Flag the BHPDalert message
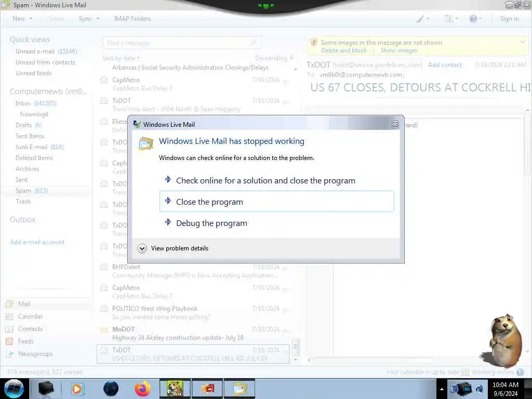Viewport: 532px width, 399px height. (286, 268)
